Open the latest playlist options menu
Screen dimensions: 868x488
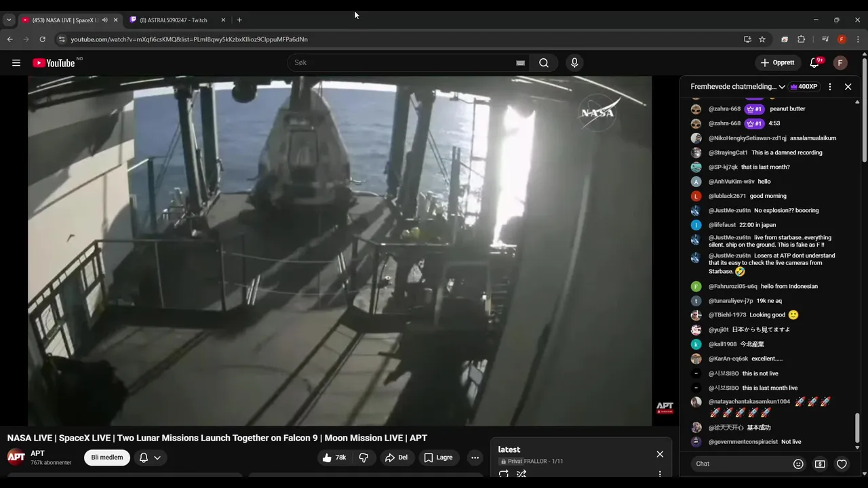[660, 474]
